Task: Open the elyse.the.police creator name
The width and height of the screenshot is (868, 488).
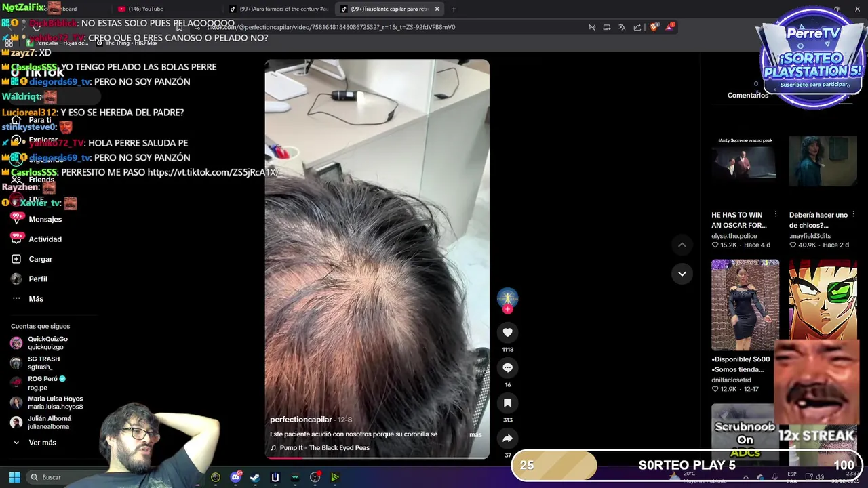Action: [x=734, y=236]
